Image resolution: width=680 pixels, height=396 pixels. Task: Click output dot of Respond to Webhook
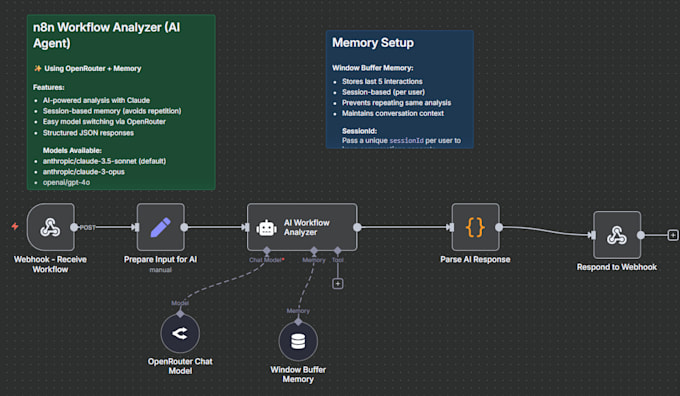tap(641, 235)
